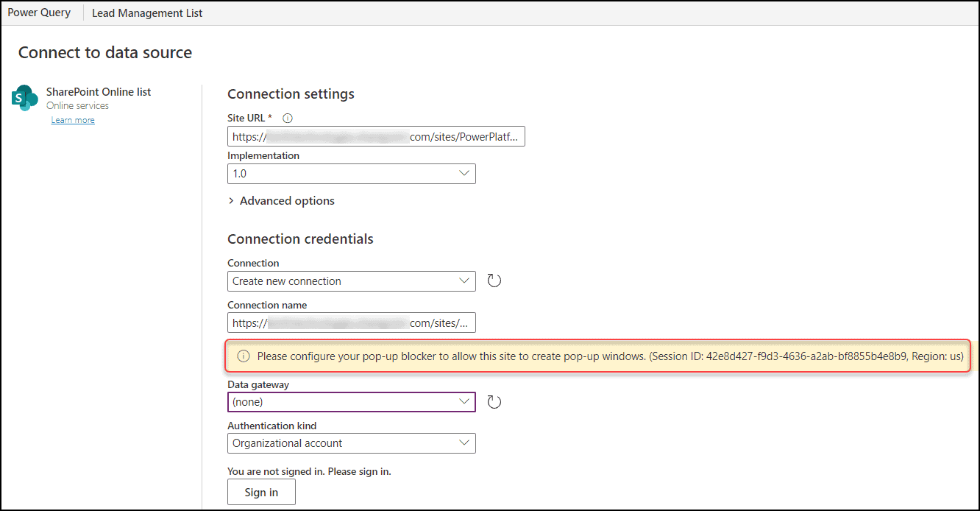Refresh the Data gateway list
The image size is (980, 511).
click(x=494, y=402)
